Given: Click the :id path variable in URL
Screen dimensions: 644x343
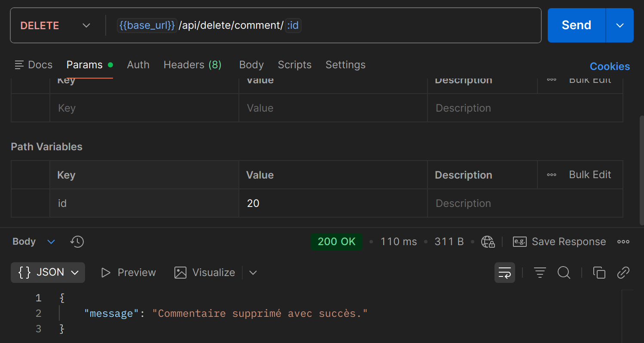Looking at the screenshot, I should coord(293,25).
